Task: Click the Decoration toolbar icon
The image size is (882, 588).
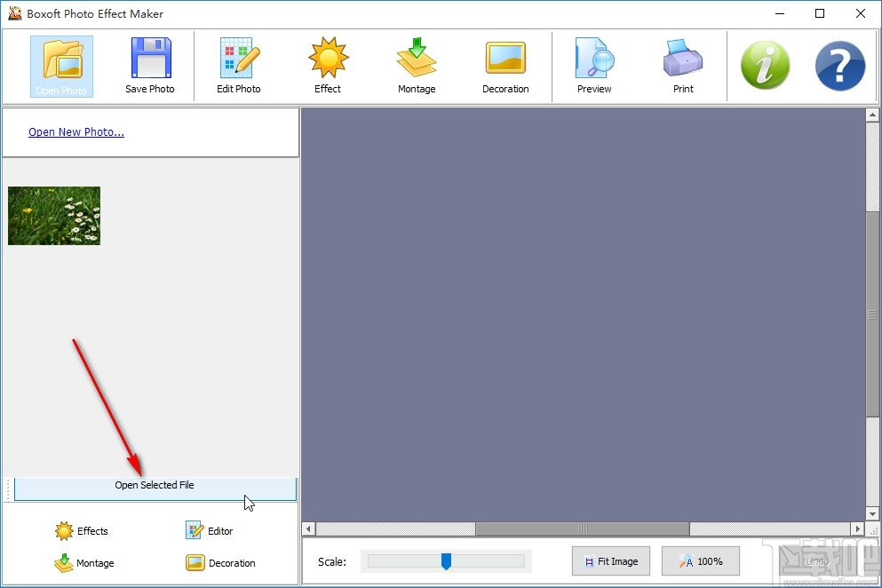Action: coord(505,65)
